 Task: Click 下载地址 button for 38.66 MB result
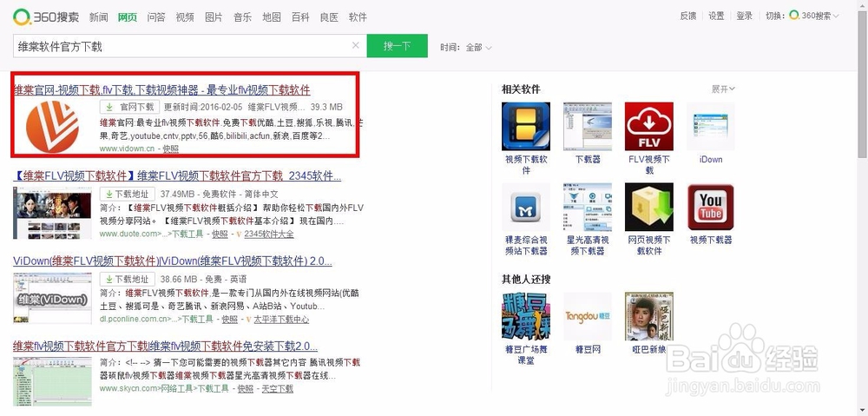pyautogui.click(x=128, y=279)
